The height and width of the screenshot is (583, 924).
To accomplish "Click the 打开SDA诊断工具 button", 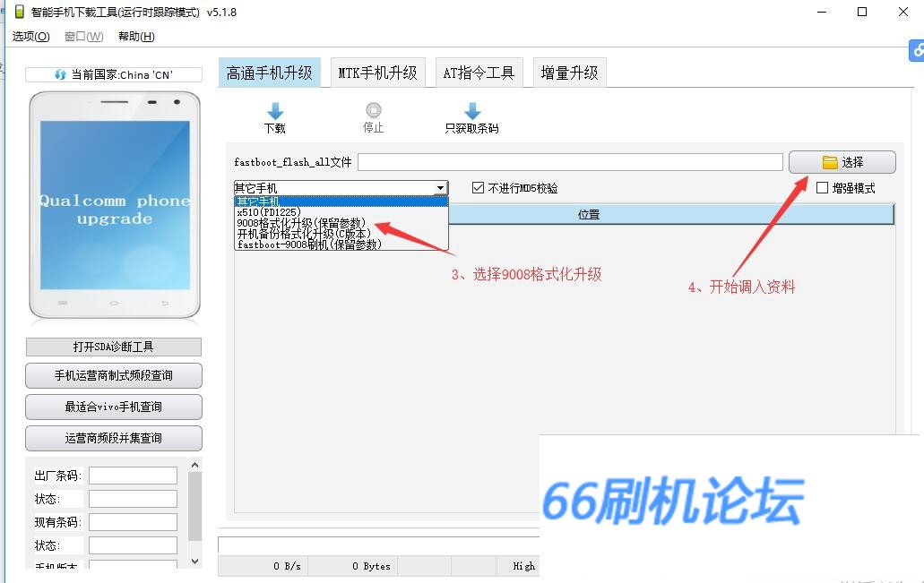I will tap(114, 347).
